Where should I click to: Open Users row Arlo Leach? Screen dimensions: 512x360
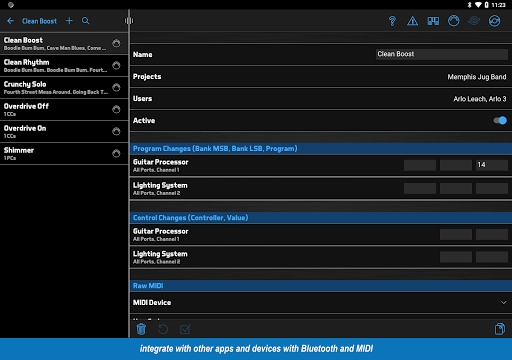point(321,99)
